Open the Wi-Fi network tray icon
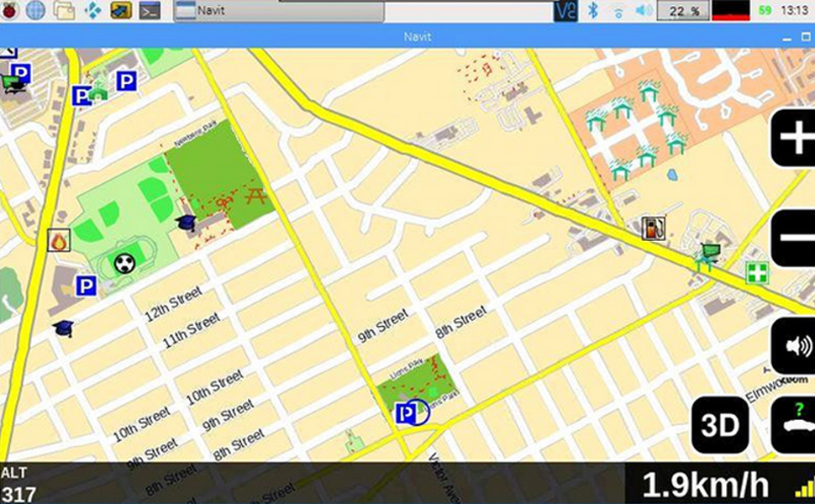 pos(618,12)
